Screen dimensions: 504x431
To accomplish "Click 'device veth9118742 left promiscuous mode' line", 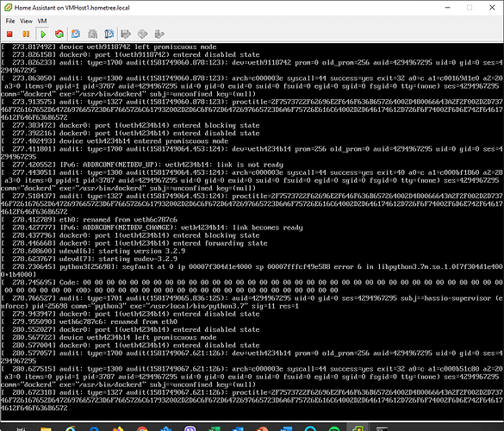I will coord(109,47).
